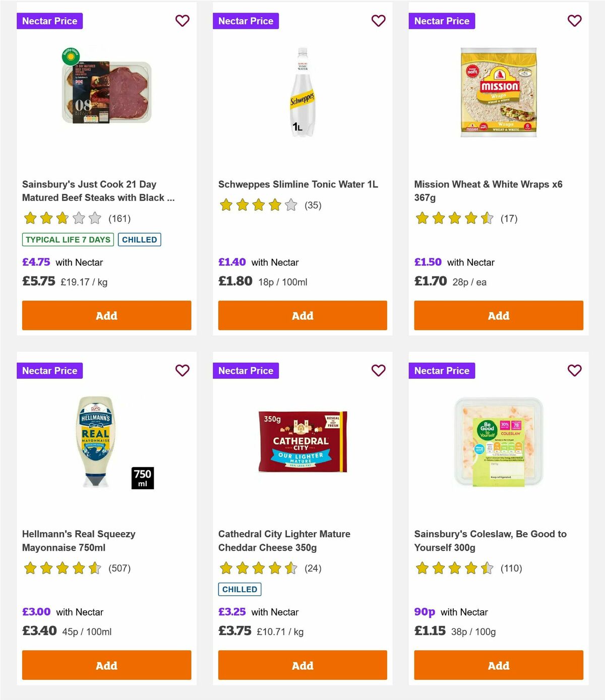
Task: Open the Mission Wheat & White Wraps product page
Action: click(488, 191)
